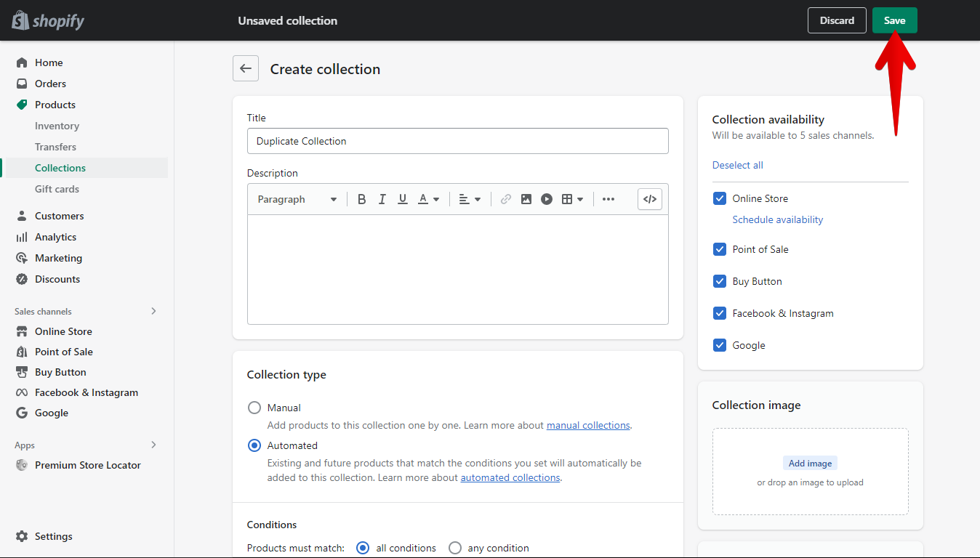The image size is (980, 558).
Task: Insert a link using the link icon
Action: [x=505, y=198]
